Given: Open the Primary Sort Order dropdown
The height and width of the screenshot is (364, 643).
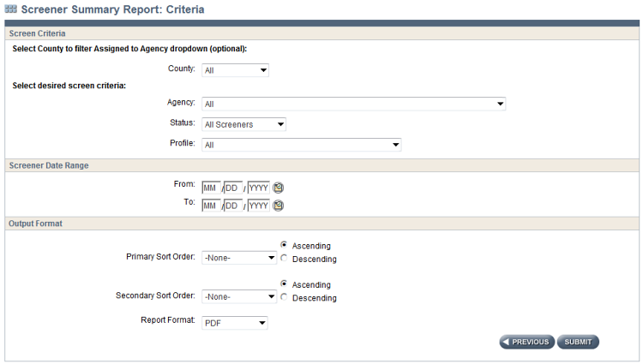Looking at the screenshot, I should 239,257.
